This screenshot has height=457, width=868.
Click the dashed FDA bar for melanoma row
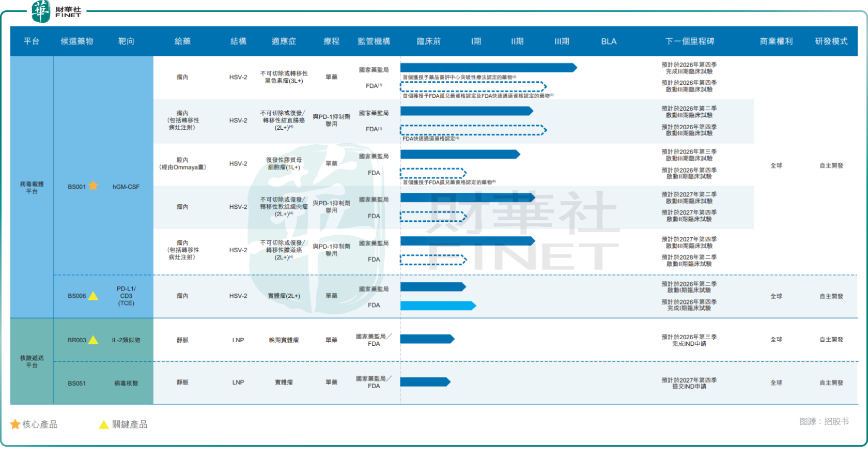[473, 86]
